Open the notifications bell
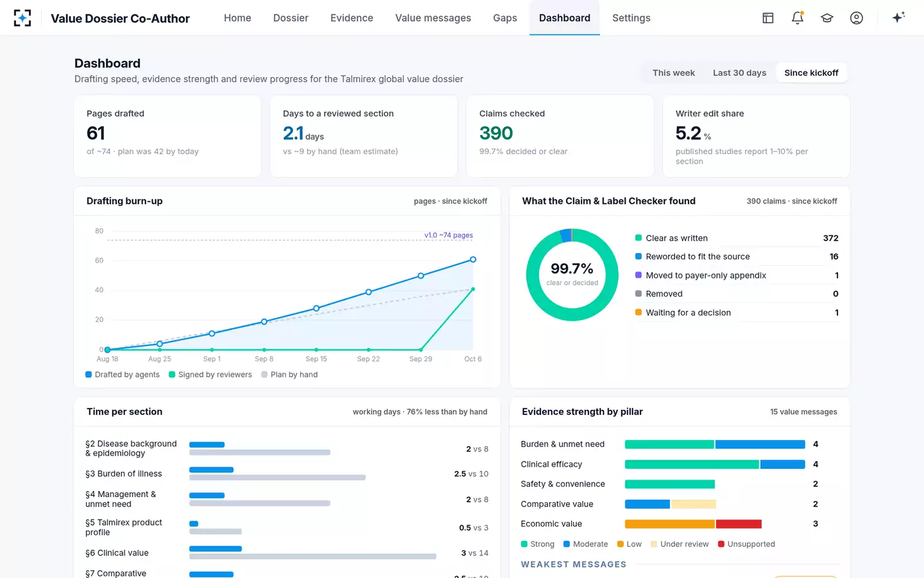Image resolution: width=924 pixels, height=578 pixels. point(798,18)
